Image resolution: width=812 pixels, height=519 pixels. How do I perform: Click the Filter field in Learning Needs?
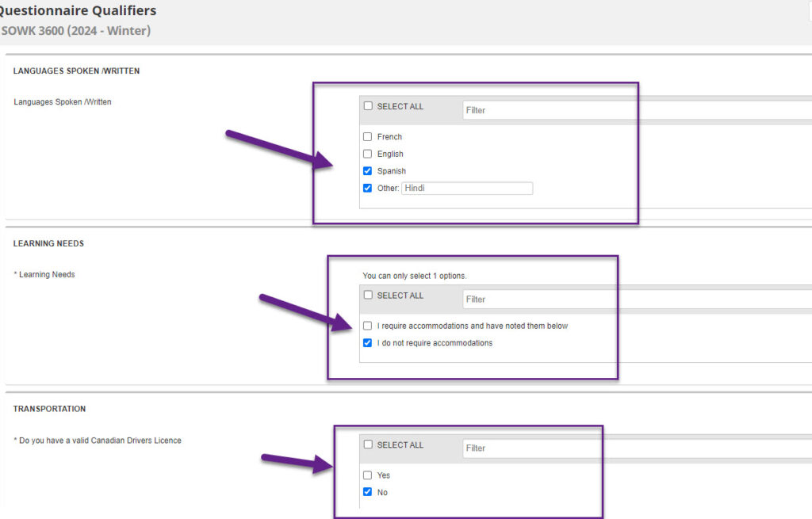pyautogui.click(x=636, y=300)
